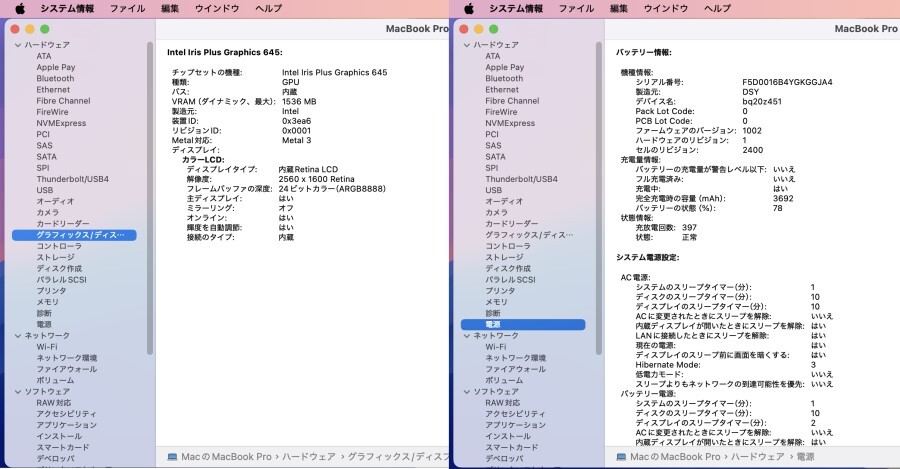Collapse ソフトウェア section in left sidebar

pos(18,392)
